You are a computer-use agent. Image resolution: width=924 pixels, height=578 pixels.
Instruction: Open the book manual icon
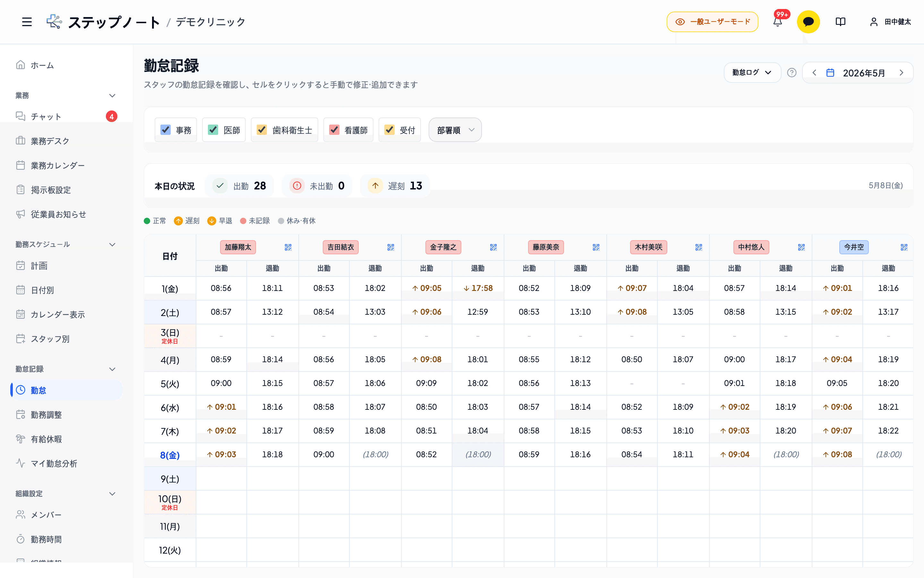[x=840, y=22]
